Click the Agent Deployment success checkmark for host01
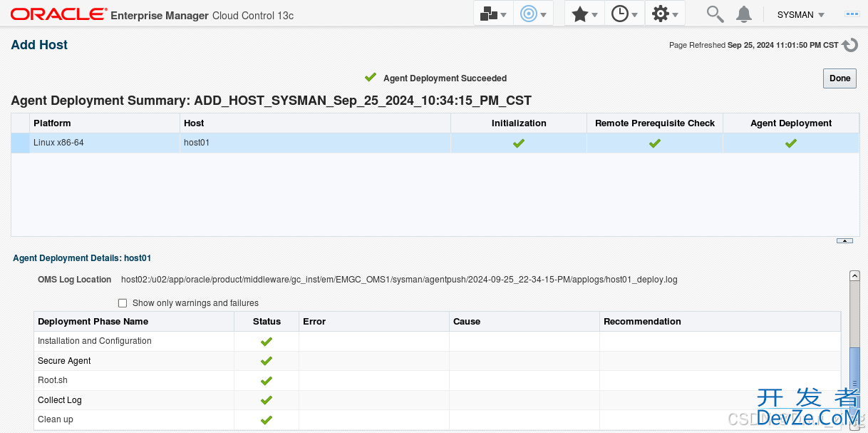The width and height of the screenshot is (868, 433). [x=791, y=143]
